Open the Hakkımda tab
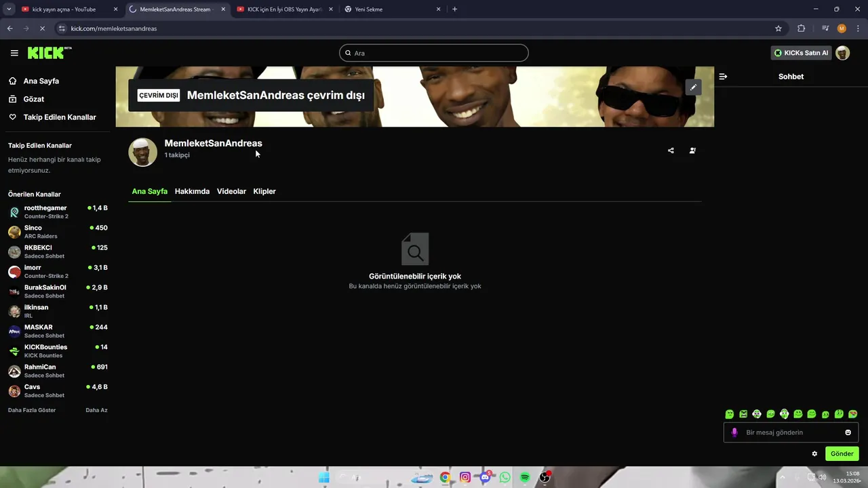 pos(192,191)
